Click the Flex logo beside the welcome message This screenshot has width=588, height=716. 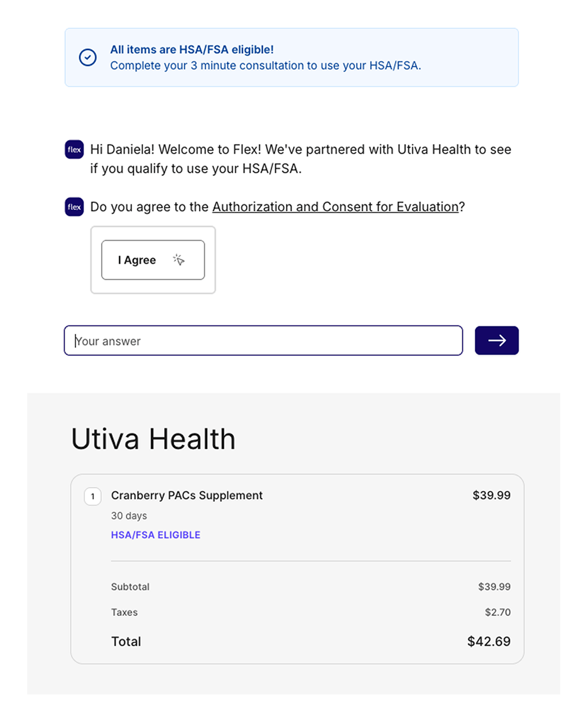[74, 150]
